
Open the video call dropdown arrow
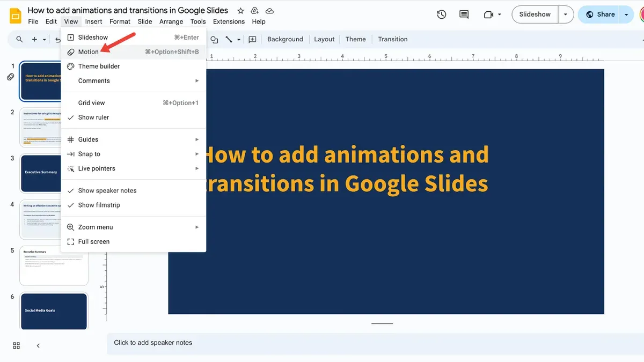click(500, 14)
